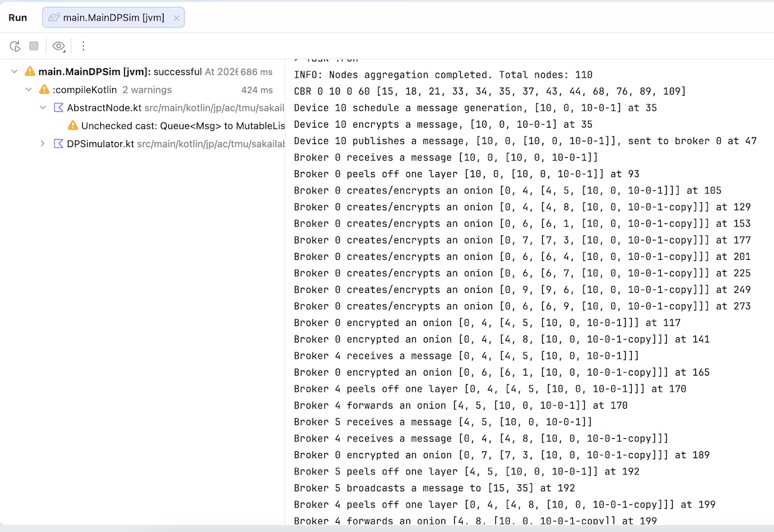Click the onion line ending 'at 177'
The image size is (774, 532).
(x=522, y=240)
